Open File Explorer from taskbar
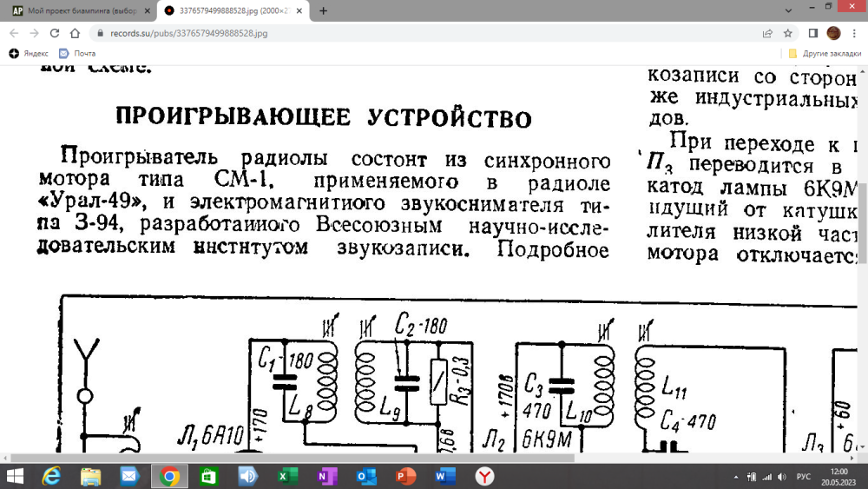Image resolution: width=868 pixels, height=489 pixels. point(91,476)
